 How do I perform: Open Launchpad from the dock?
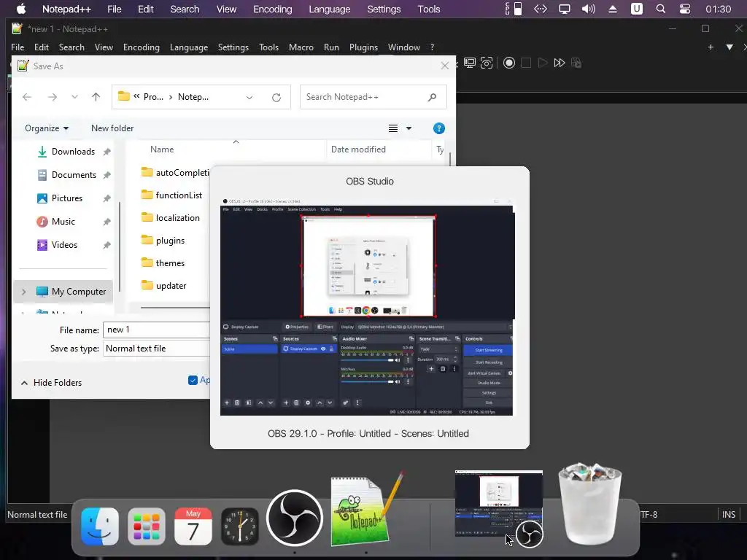tap(146, 526)
